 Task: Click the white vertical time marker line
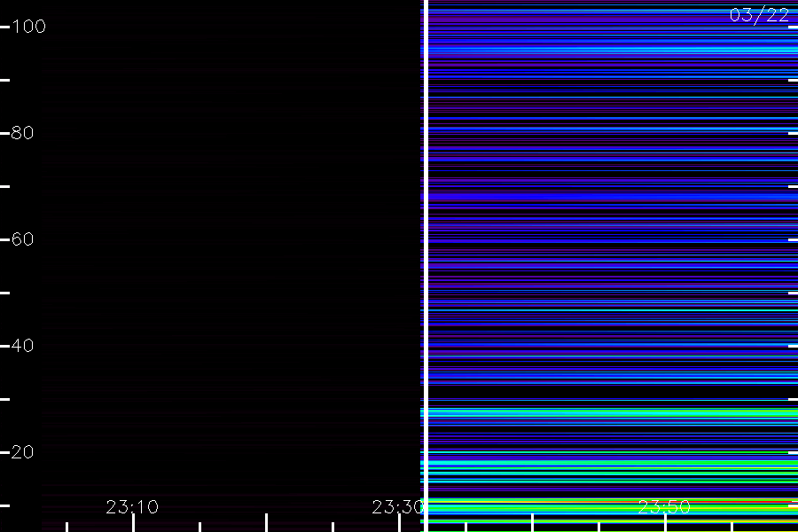point(426,266)
